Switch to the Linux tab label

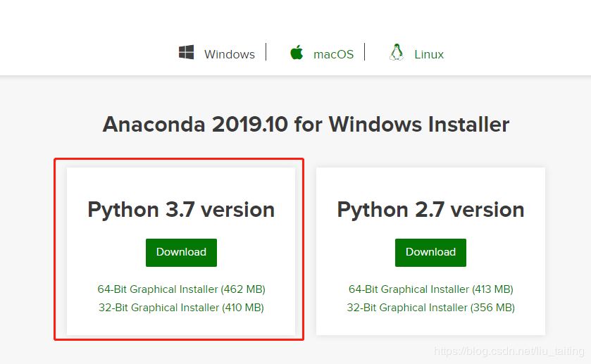[x=428, y=54]
